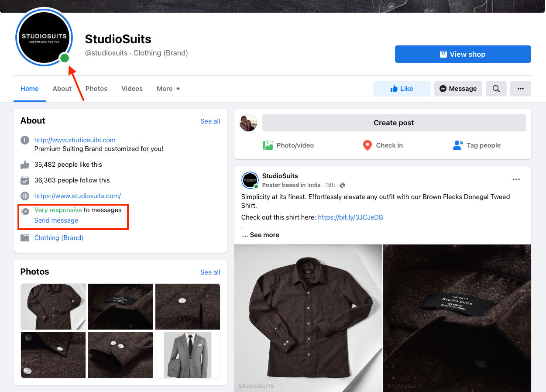Open the page options three-dot menu

click(521, 89)
